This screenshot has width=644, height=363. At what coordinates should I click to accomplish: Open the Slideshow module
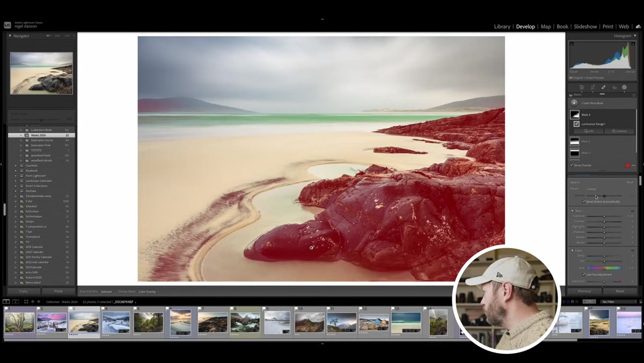click(586, 26)
